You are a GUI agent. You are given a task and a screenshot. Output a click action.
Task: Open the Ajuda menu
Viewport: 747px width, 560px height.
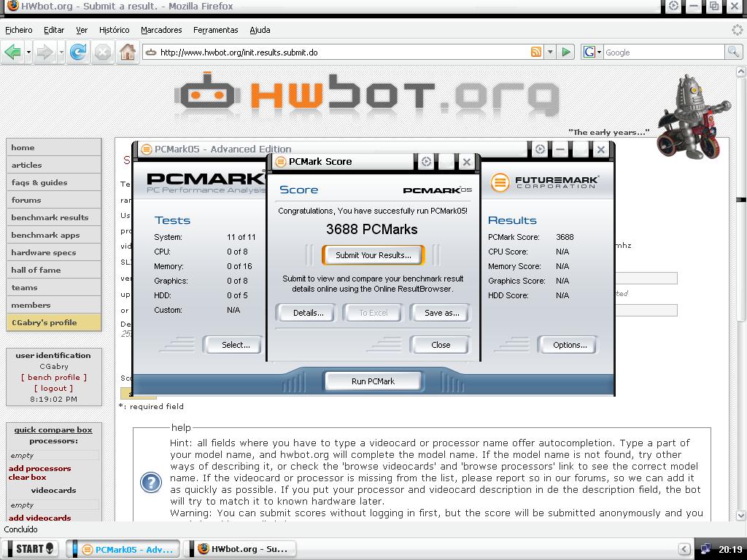point(260,30)
